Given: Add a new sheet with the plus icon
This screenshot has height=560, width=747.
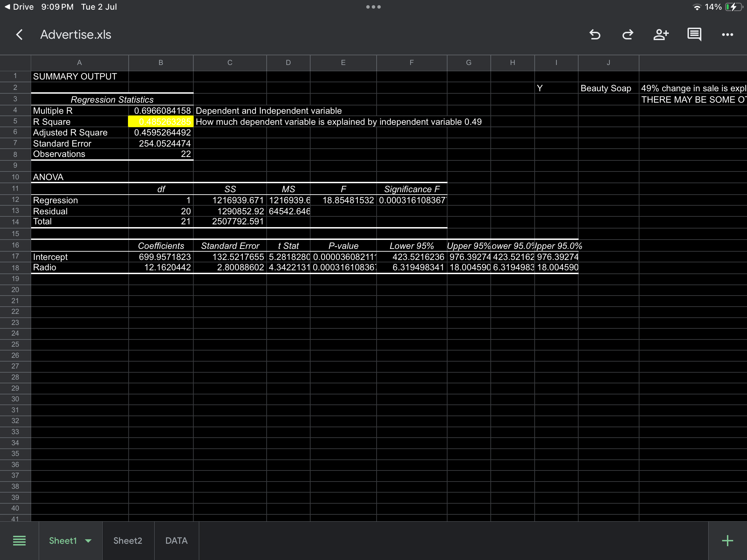Looking at the screenshot, I should click(x=727, y=540).
